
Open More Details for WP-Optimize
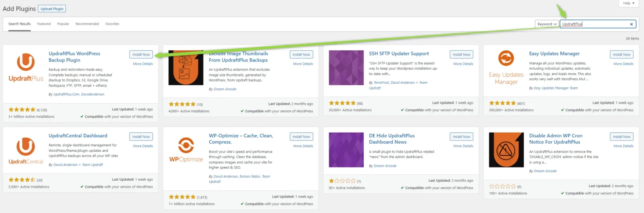pyautogui.click(x=303, y=146)
